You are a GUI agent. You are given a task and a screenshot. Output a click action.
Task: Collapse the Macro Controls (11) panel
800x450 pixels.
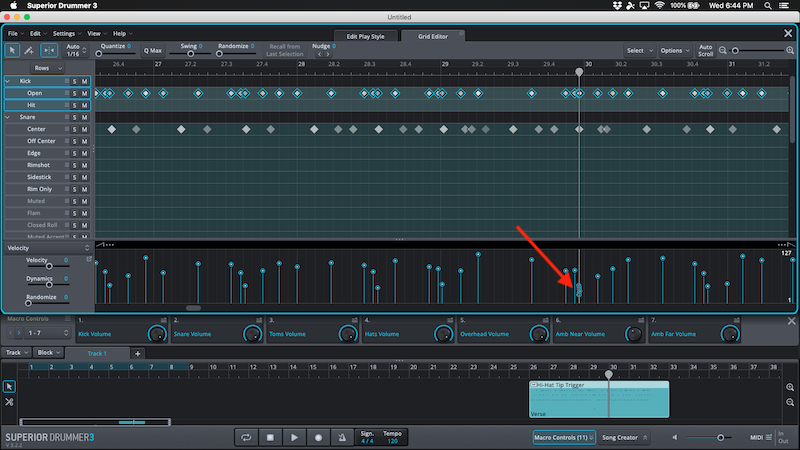(564, 437)
